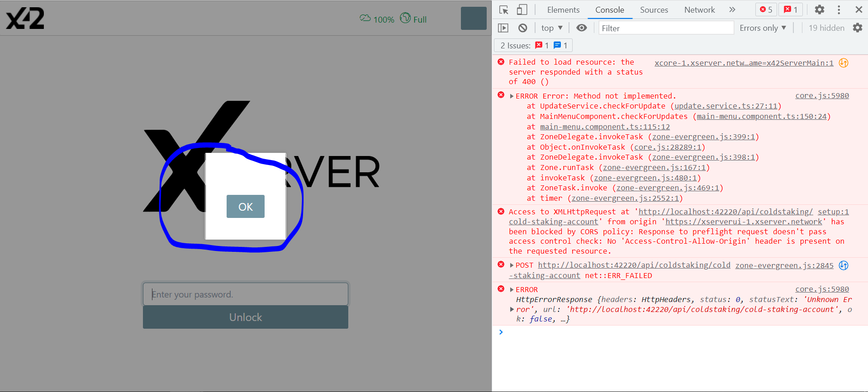The height and width of the screenshot is (392, 868).
Task: Show the console sidebar
Action: click(503, 28)
